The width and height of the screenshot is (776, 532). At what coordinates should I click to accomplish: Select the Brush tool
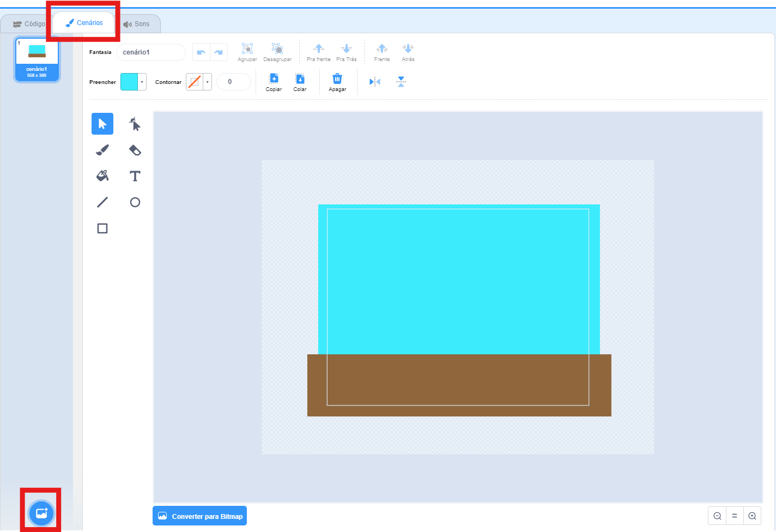pos(102,150)
